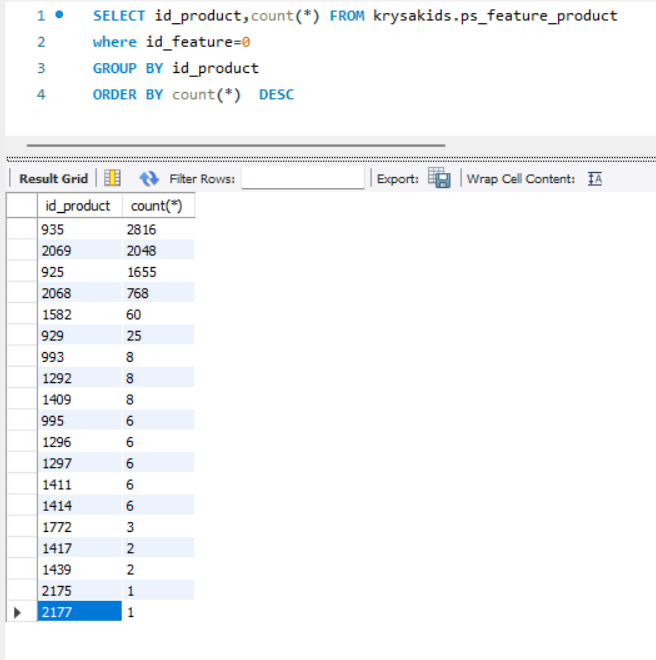The width and height of the screenshot is (656, 660).
Task: Sort by count(*) column header
Action: pos(159,206)
